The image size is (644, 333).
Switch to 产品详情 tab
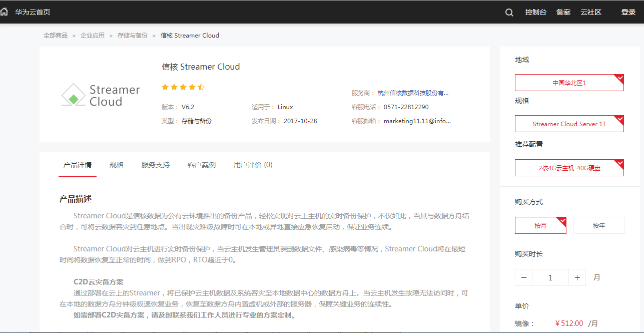pos(78,165)
